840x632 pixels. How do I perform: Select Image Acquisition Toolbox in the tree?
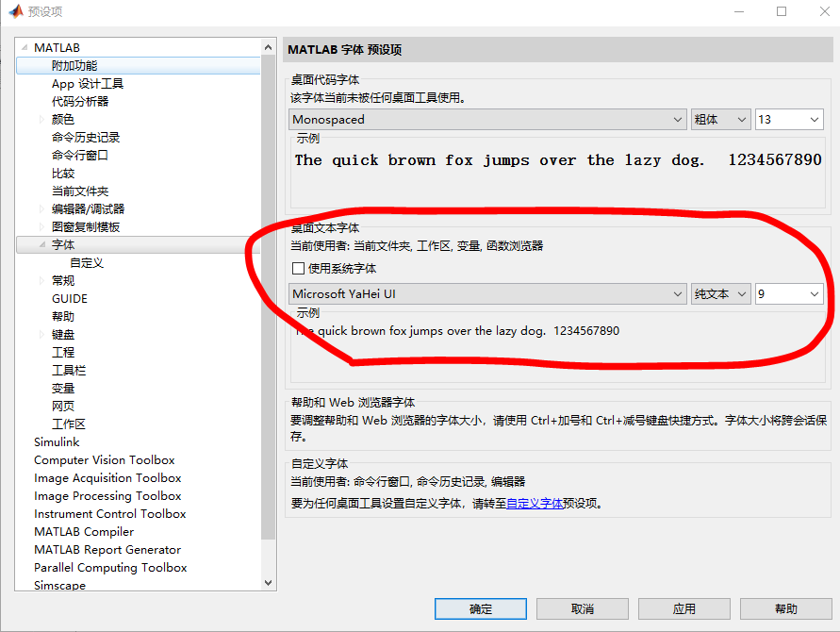point(107,477)
